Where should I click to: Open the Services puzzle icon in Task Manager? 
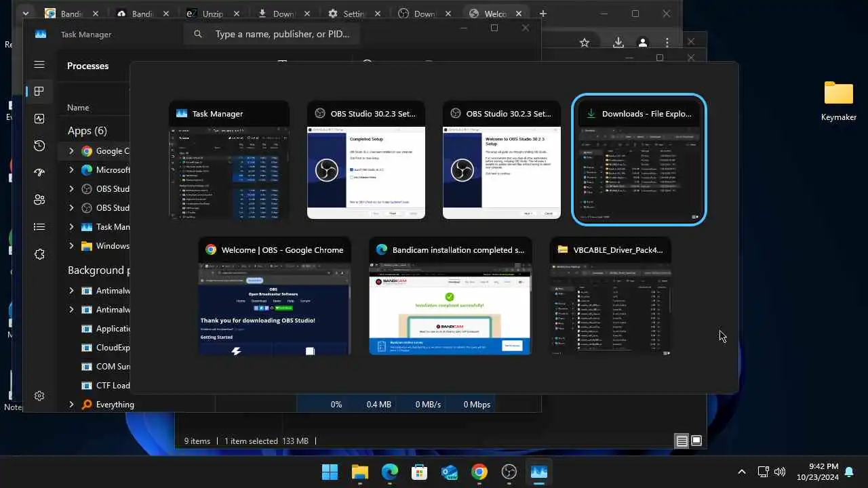[x=39, y=254]
